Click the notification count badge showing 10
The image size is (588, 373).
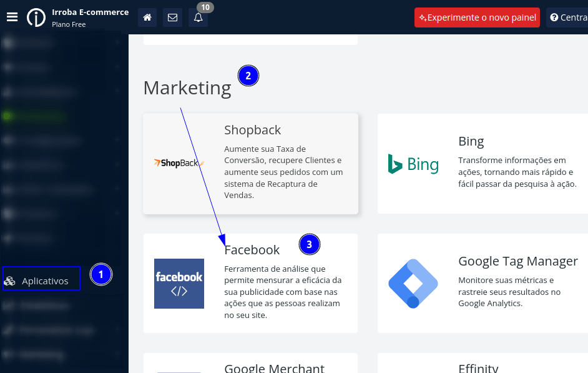pos(205,7)
